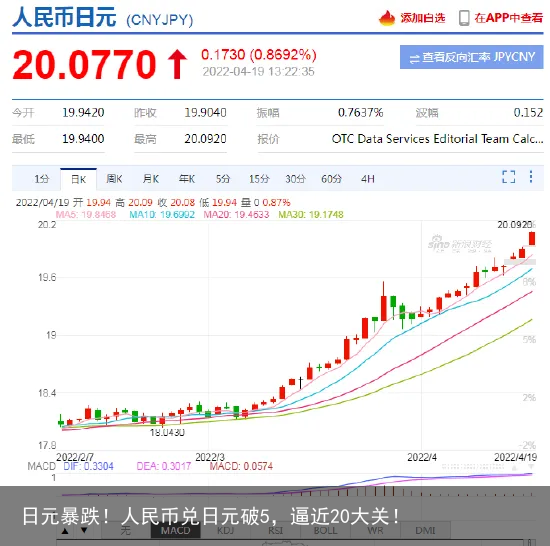Click MA5: 19.8468 label
Viewport: 550px width, 546px height.
pyautogui.click(x=86, y=214)
